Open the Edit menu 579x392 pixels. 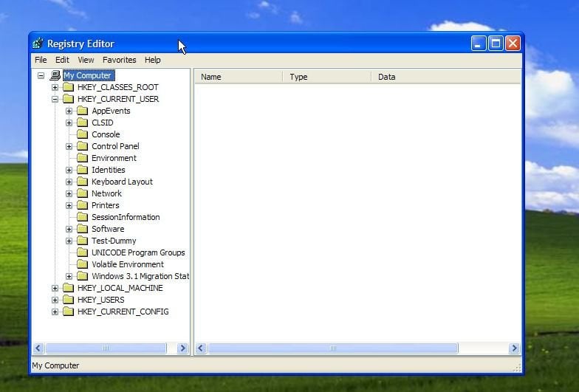tap(62, 60)
